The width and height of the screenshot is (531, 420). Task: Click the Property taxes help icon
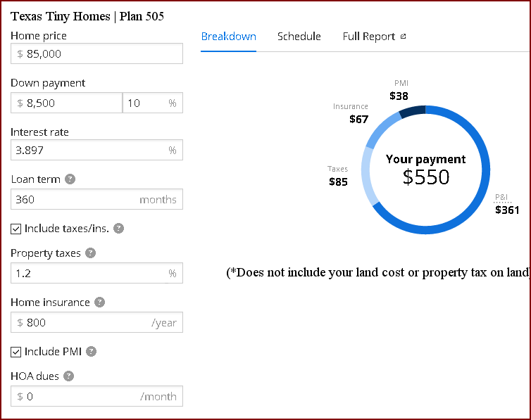click(x=90, y=253)
